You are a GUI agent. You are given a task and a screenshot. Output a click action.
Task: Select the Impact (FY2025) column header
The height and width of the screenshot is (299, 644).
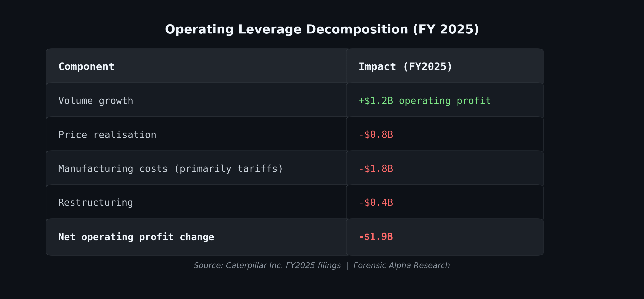[x=405, y=67]
